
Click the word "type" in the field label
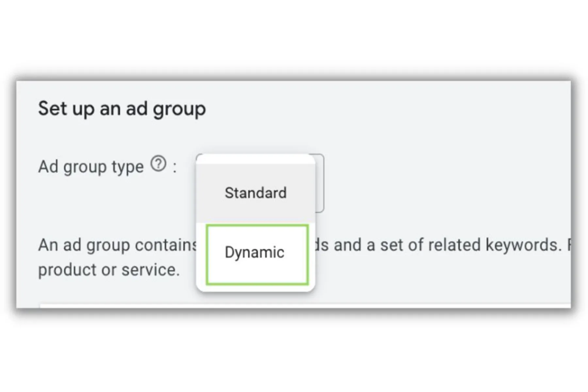tap(128, 168)
